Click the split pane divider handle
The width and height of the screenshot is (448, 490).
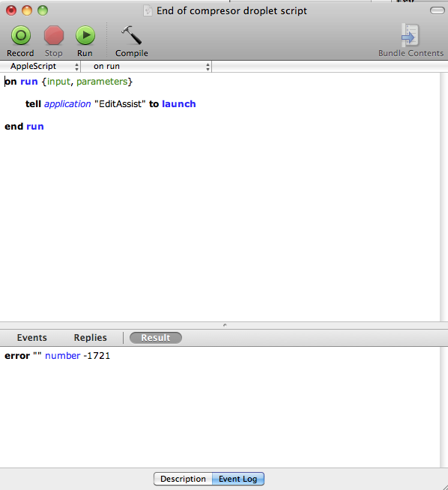[x=225, y=325]
